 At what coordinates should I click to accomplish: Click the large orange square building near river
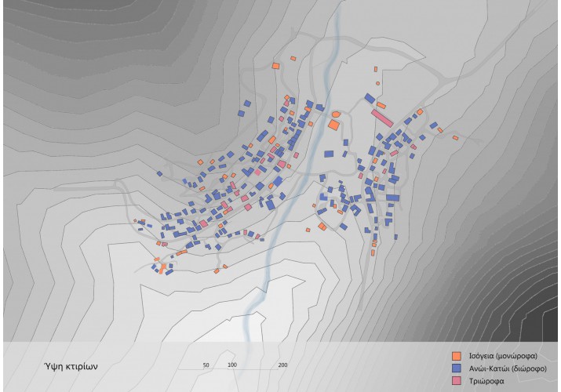[x=333, y=125]
